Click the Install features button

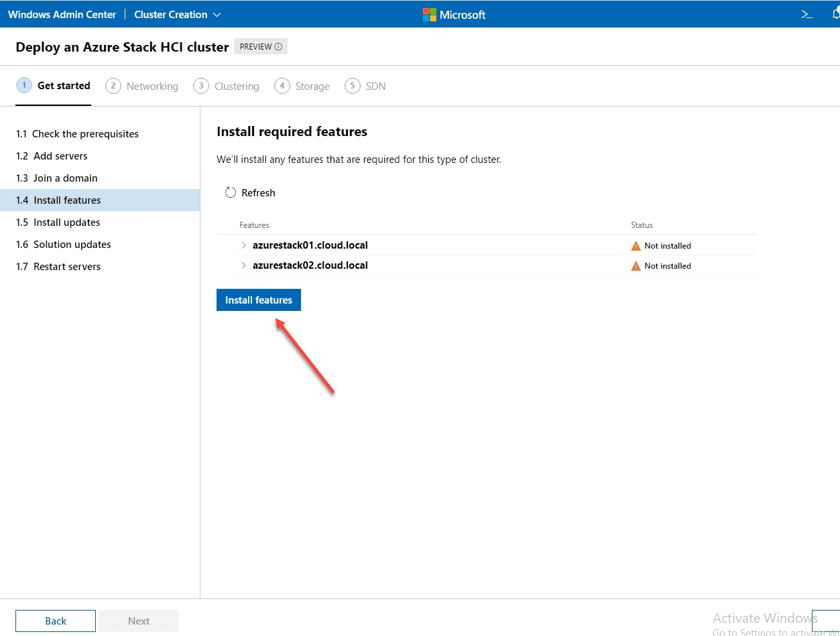pyautogui.click(x=259, y=300)
